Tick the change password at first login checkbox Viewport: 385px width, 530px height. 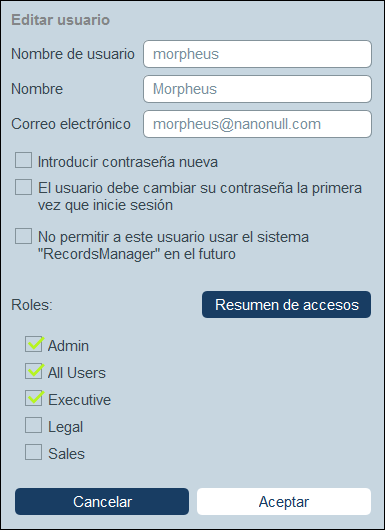(x=23, y=187)
